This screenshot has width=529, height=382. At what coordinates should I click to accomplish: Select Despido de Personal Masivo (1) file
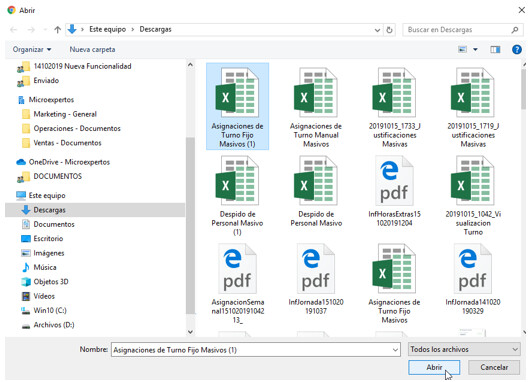click(237, 195)
